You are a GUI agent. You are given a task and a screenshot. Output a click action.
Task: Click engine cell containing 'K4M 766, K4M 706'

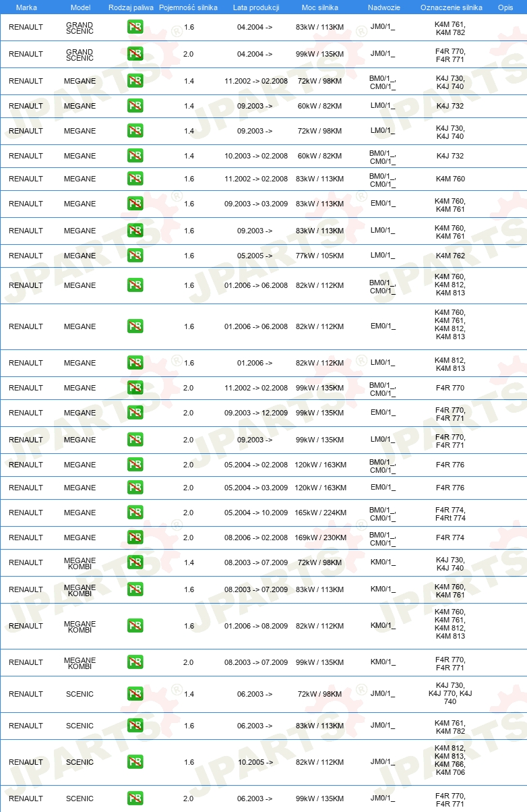pos(450,760)
